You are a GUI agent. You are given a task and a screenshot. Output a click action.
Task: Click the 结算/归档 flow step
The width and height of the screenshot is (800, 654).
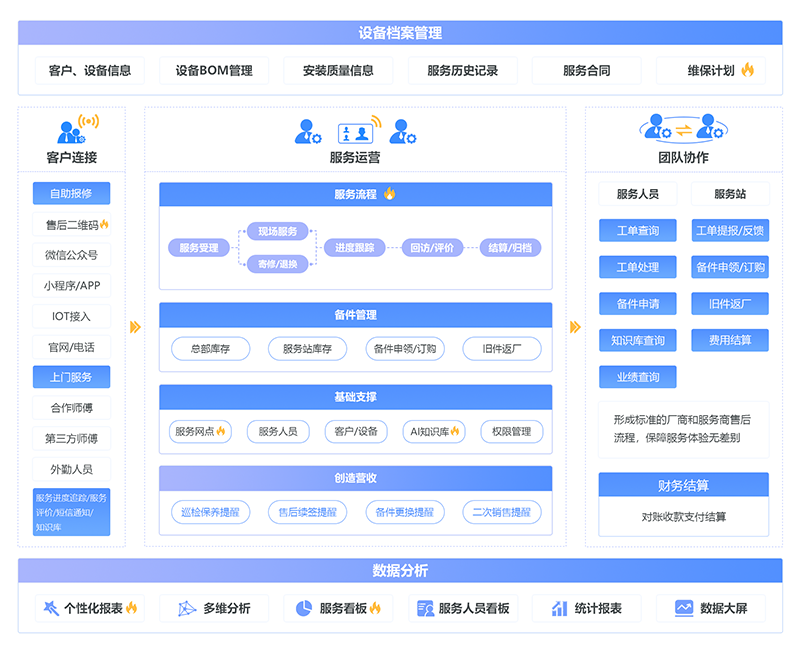510,248
